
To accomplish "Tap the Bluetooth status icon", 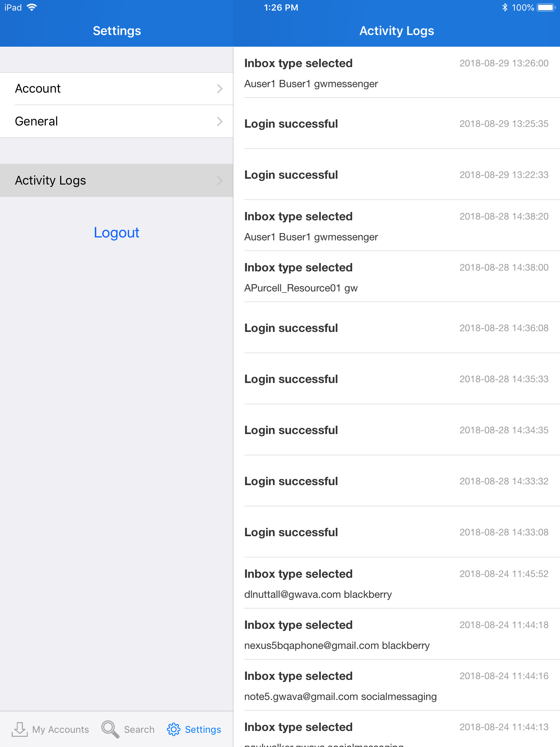I will [x=505, y=8].
